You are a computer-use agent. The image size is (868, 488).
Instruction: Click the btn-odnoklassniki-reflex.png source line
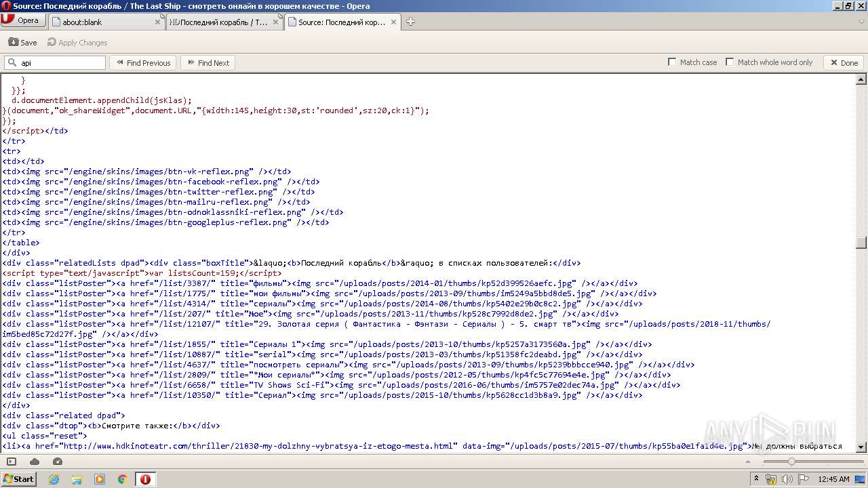click(x=173, y=212)
